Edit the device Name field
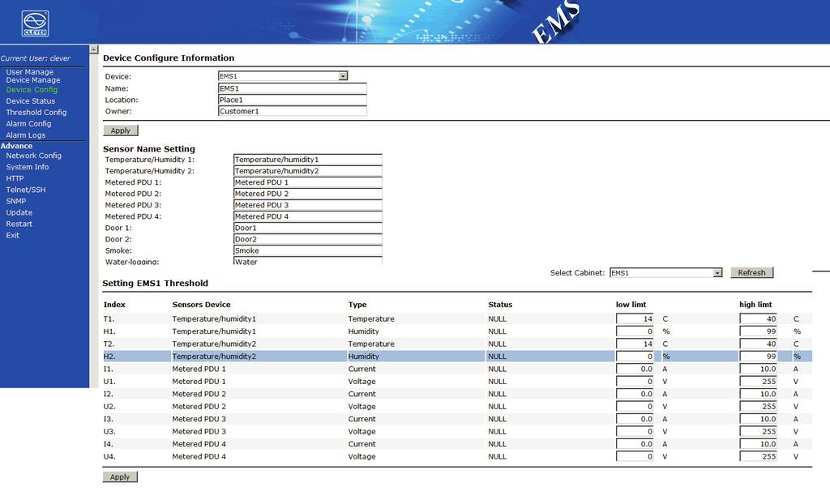Image resolution: width=830 pixels, height=504 pixels. [292, 88]
